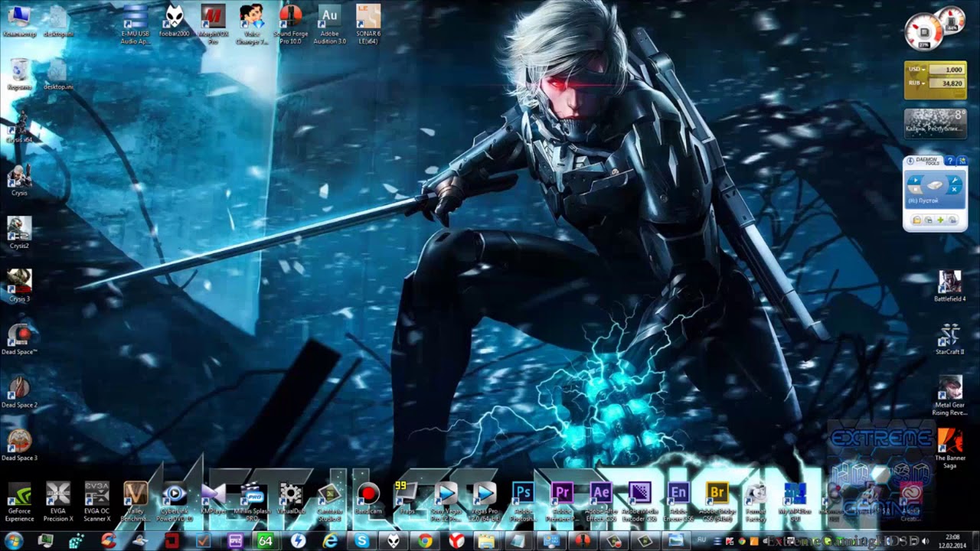Open the foobar2000 desktop shortcut
The image size is (980, 551).
(x=175, y=21)
